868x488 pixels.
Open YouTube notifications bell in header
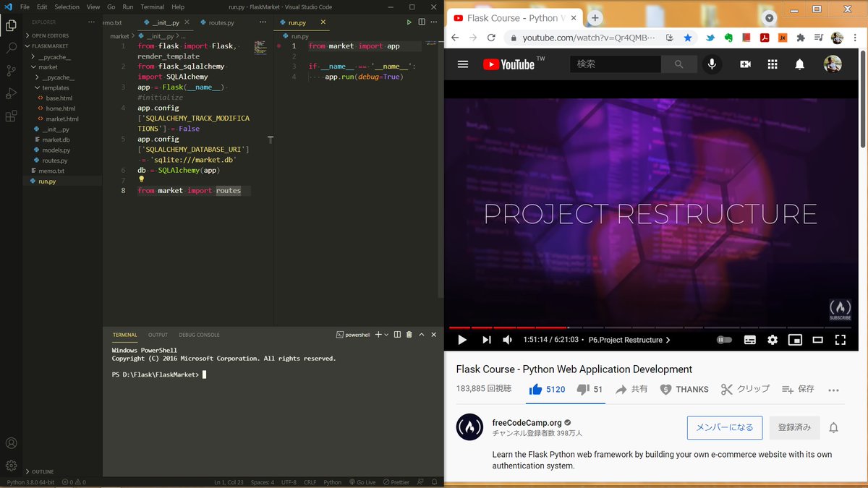click(799, 64)
